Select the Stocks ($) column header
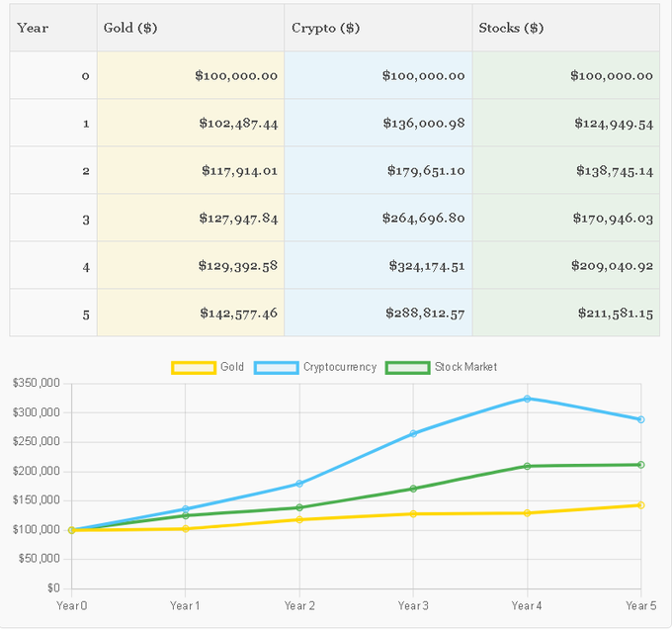672x630 pixels. point(565,28)
